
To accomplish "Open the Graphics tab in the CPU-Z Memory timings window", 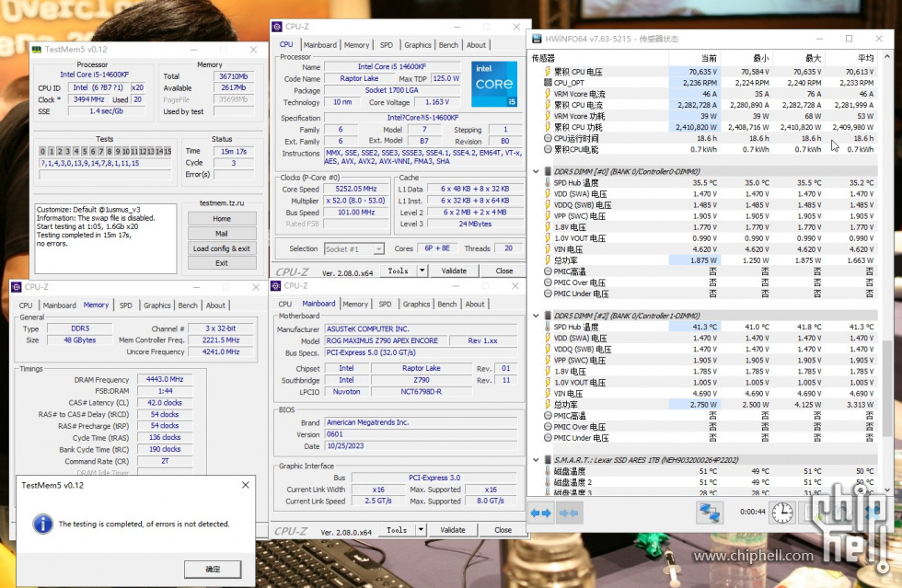I will coord(157,306).
